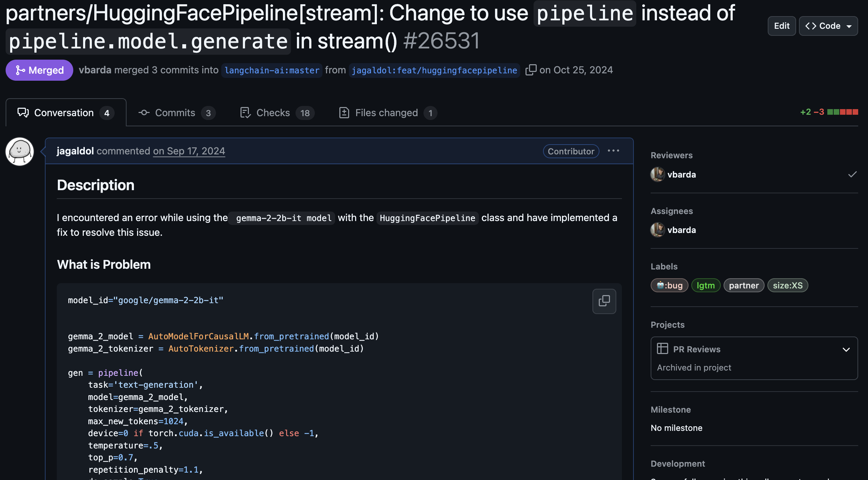Viewport: 868px width, 480px height.
Task: Click the merge icon inside Merged badge
Action: 20,70
